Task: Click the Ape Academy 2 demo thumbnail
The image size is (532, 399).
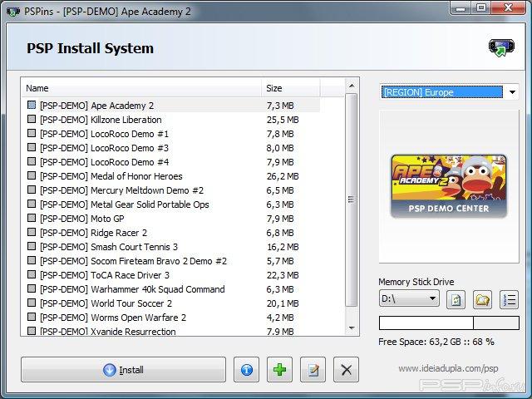Action: 449,186
